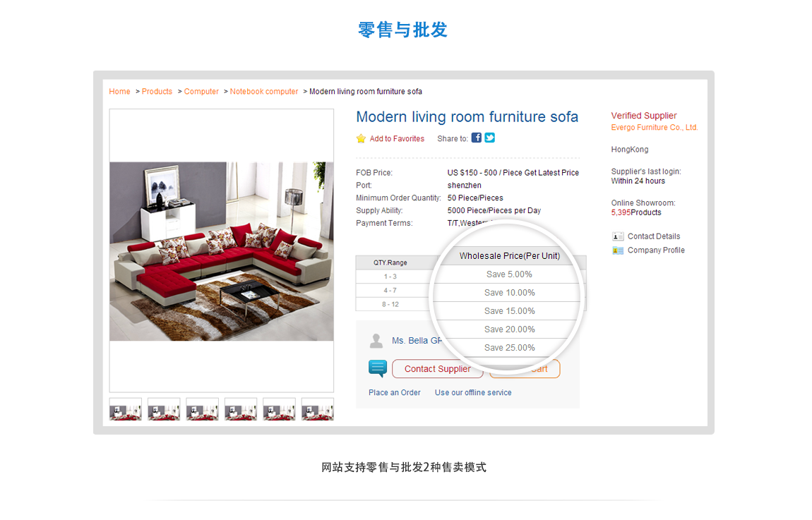Click Use our offline service link
Screen dimensions: 812x520
point(473,393)
